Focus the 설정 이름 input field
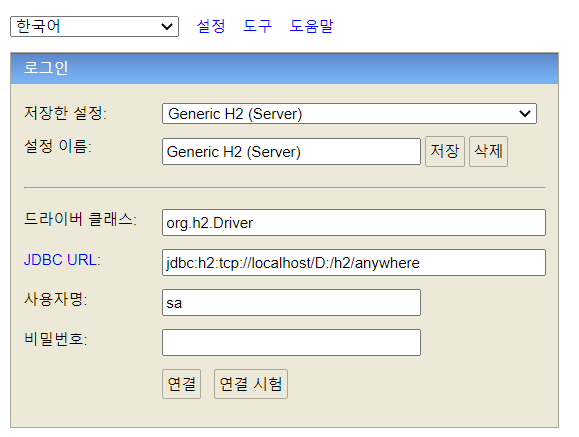The height and width of the screenshot is (437, 579). click(x=291, y=151)
